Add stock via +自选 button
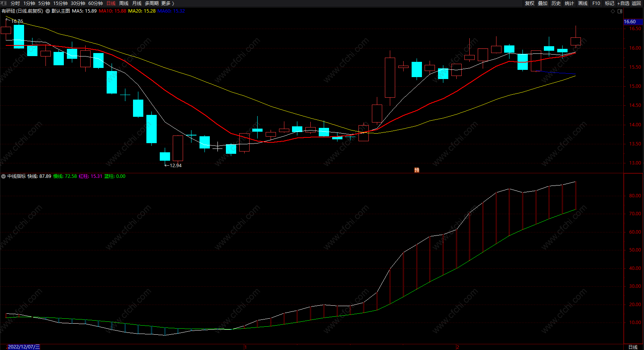 click(x=623, y=3)
